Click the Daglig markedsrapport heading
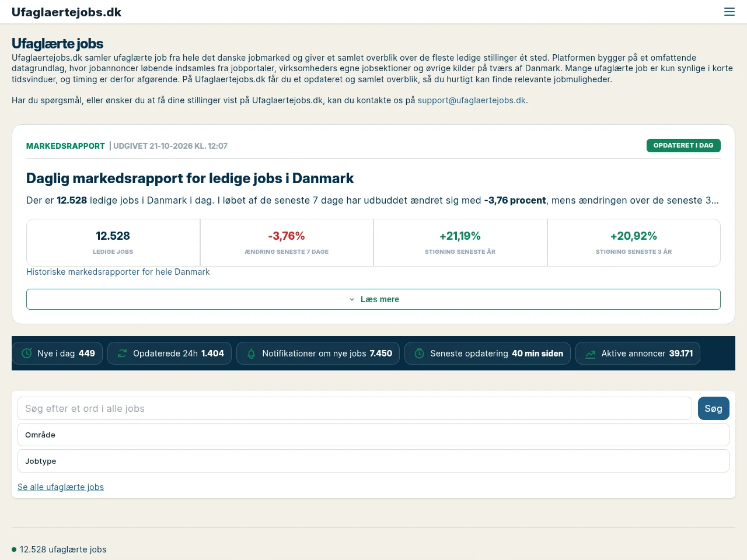The height and width of the screenshot is (560, 747). coord(190,178)
